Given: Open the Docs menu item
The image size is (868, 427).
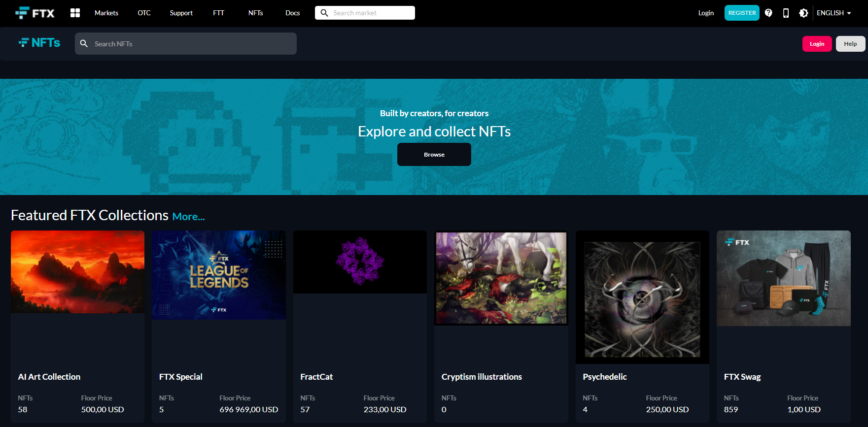Looking at the screenshot, I should pyautogui.click(x=292, y=13).
